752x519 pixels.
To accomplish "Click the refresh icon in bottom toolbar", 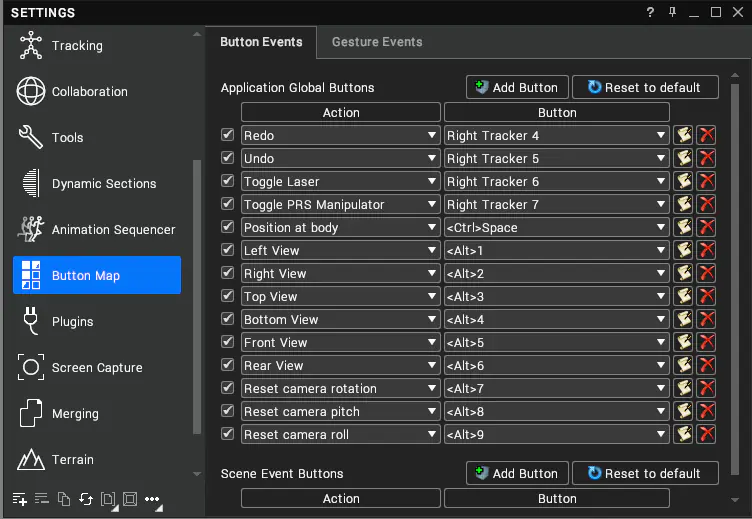I will (86, 499).
